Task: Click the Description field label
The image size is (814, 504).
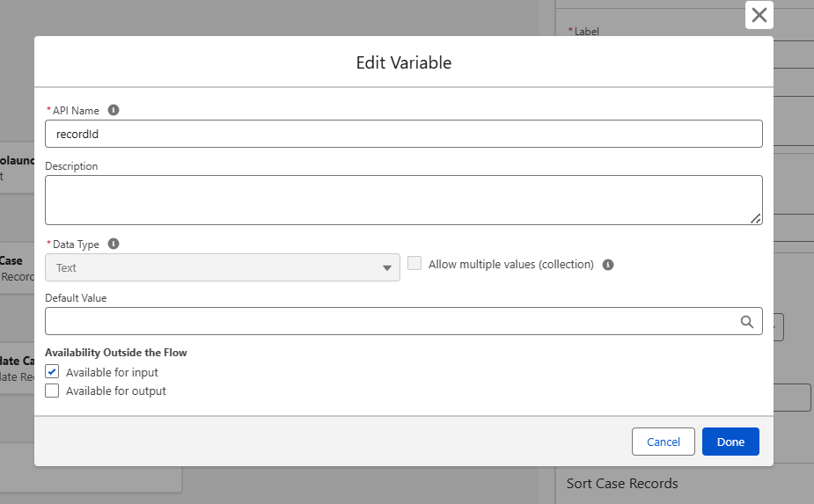Action: pyautogui.click(x=71, y=166)
